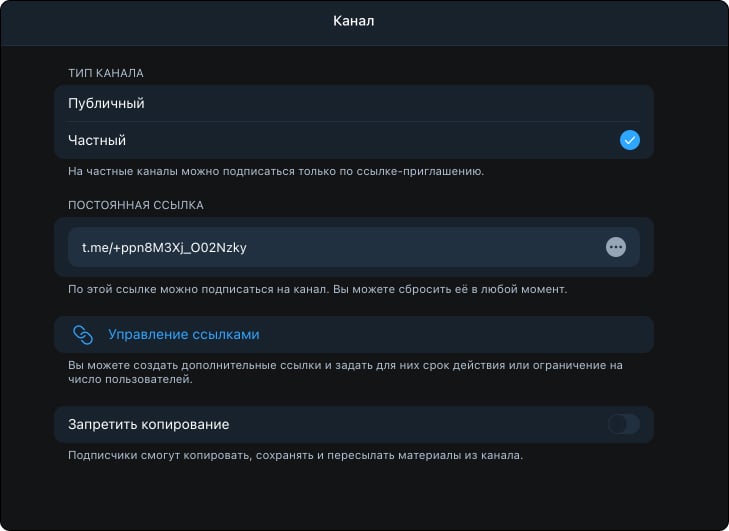The width and height of the screenshot is (729, 531).
Task: Toggle the Запретить копирование switch
Action: point(623,424)
